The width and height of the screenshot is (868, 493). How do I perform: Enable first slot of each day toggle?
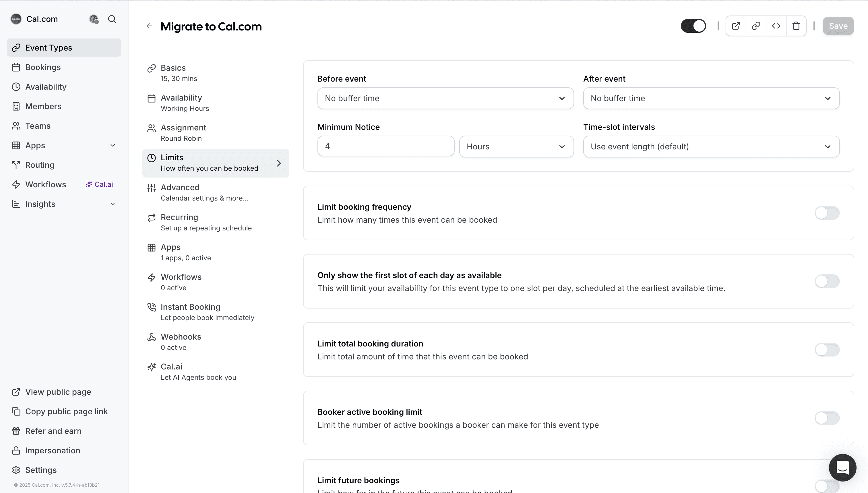(x=827, y=281)
